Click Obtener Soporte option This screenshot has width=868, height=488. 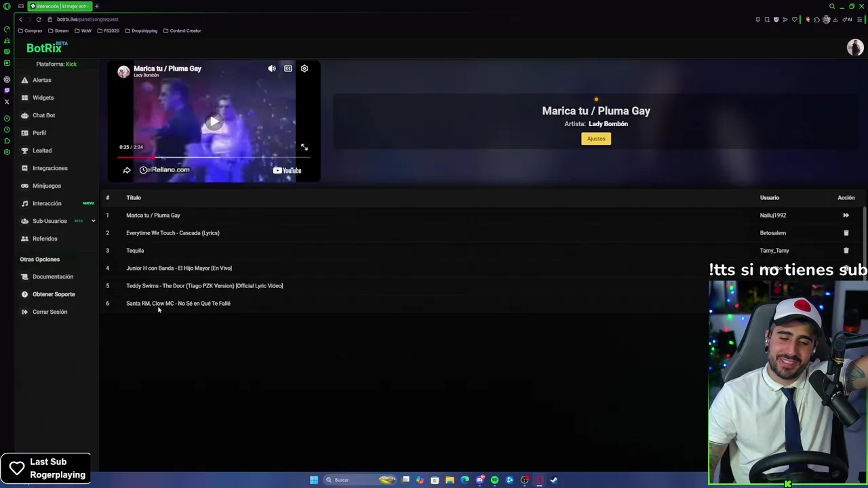pyautogui.click(x=54, y=294)
